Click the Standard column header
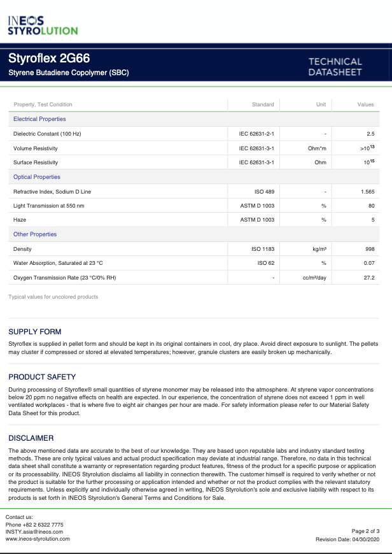The image size is (392, 554). (x=262, y=104)
